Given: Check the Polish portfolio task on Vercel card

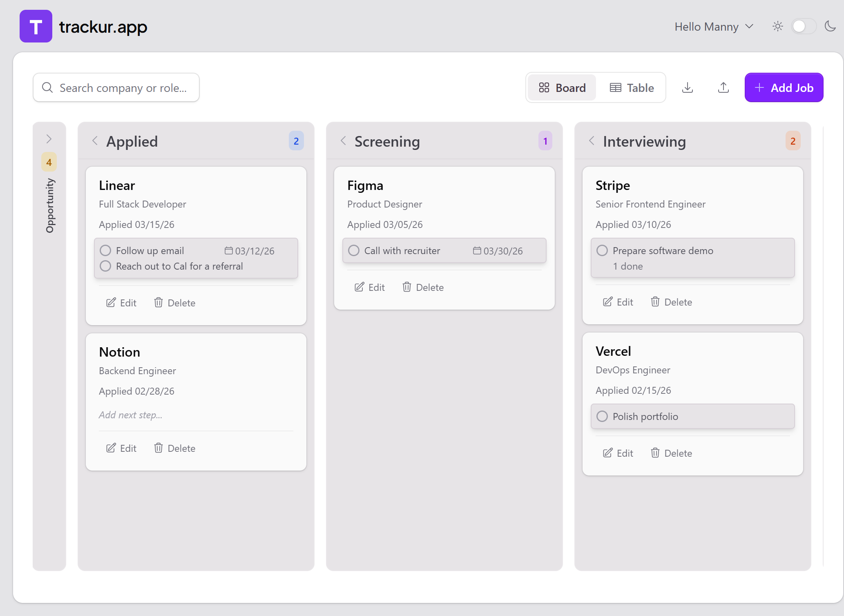Looking at the screenshot, I should point(602,416).
